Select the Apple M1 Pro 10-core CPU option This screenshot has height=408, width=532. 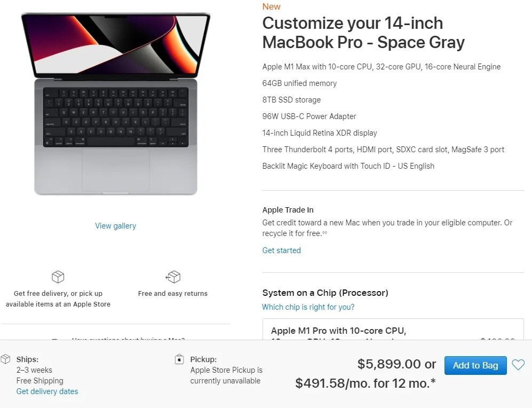pos(374,332)
